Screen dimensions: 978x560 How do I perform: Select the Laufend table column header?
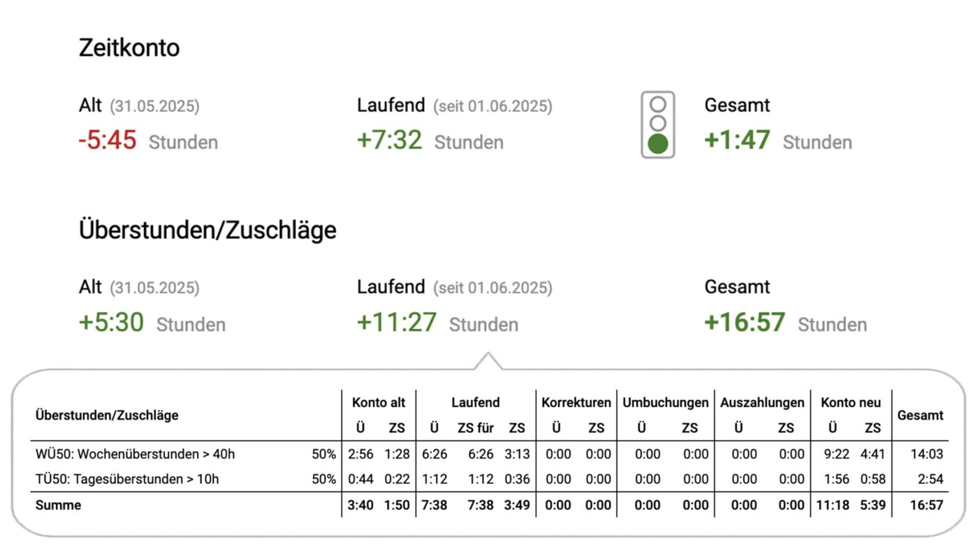click(x=476, y=403)
